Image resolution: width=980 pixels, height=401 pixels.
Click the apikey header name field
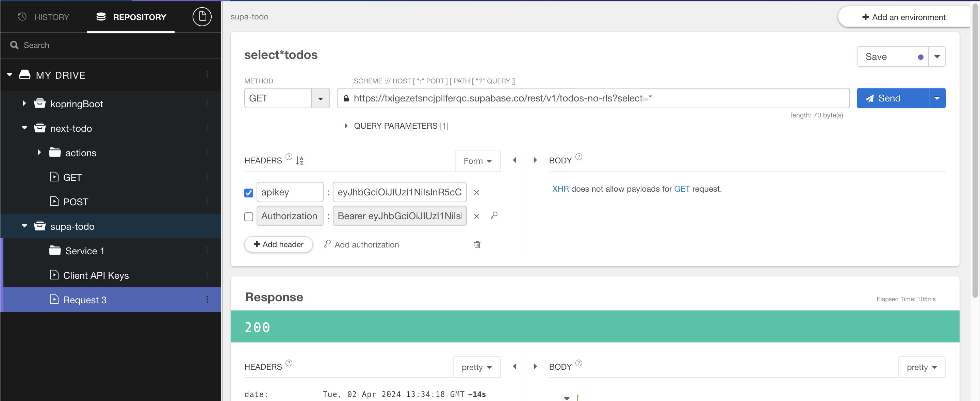290,192
